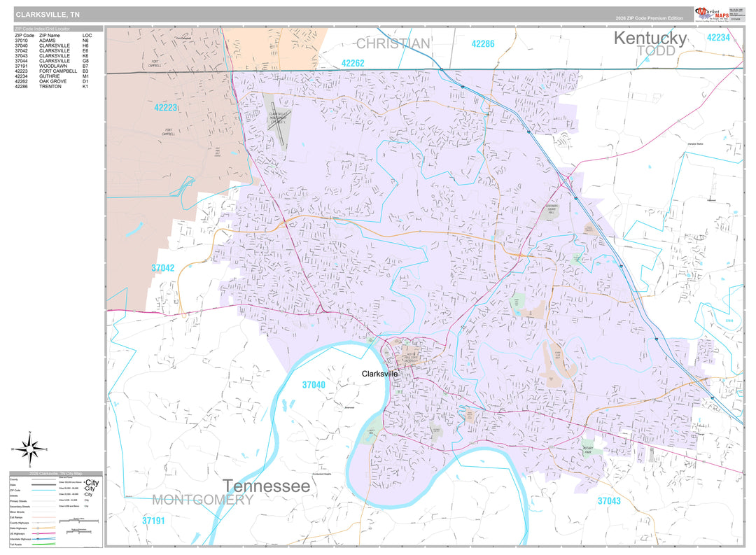
Task: Click the largest City sample in the legend
Action: click(x=91, y=483)
